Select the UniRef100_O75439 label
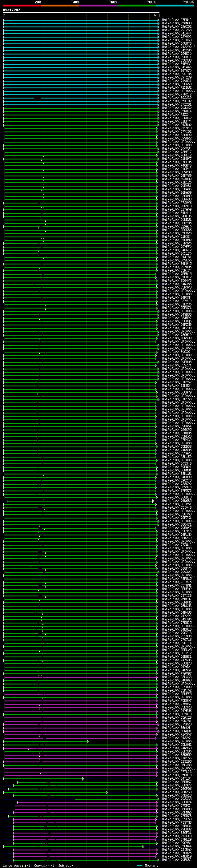Viewport: 197px width, 868px height. pyautogui.click(x=176, y=440)
